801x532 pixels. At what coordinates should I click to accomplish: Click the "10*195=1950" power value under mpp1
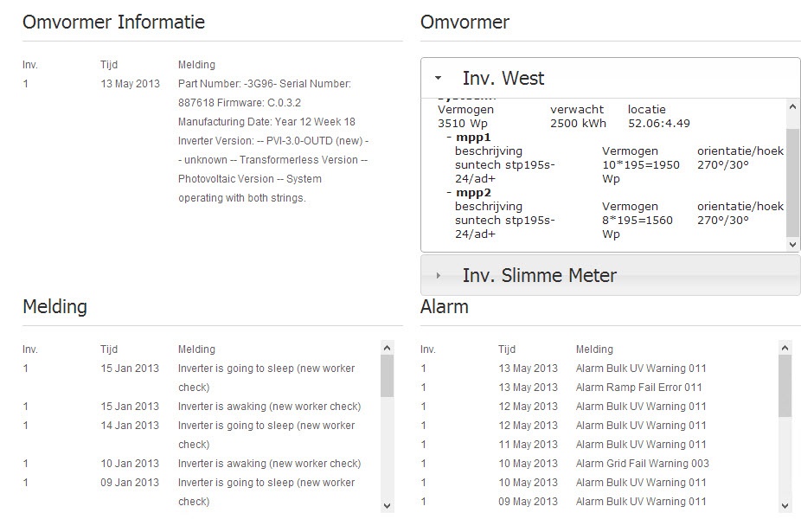tap(641, 165)
